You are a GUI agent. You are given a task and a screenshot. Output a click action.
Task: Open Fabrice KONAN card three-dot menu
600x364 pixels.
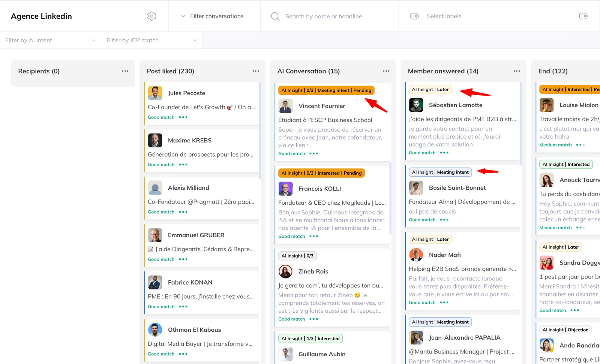click(x=183, y=307)
